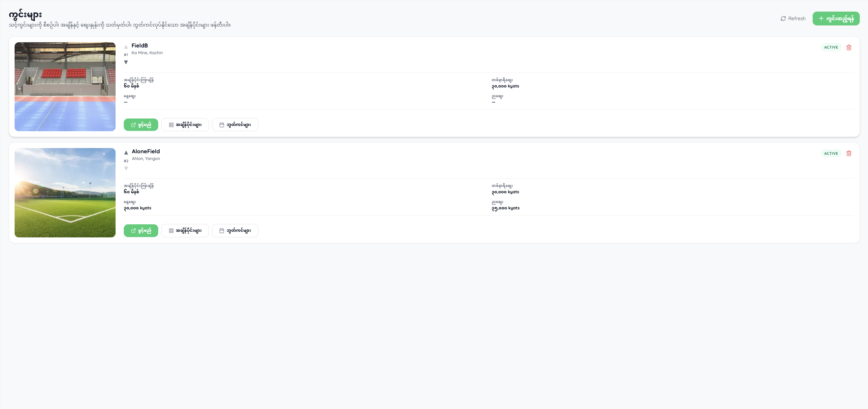Click the AloneField grass pitch photo
Image resolution: width=868 pixels, height=409 pixels.
(65, 193)
